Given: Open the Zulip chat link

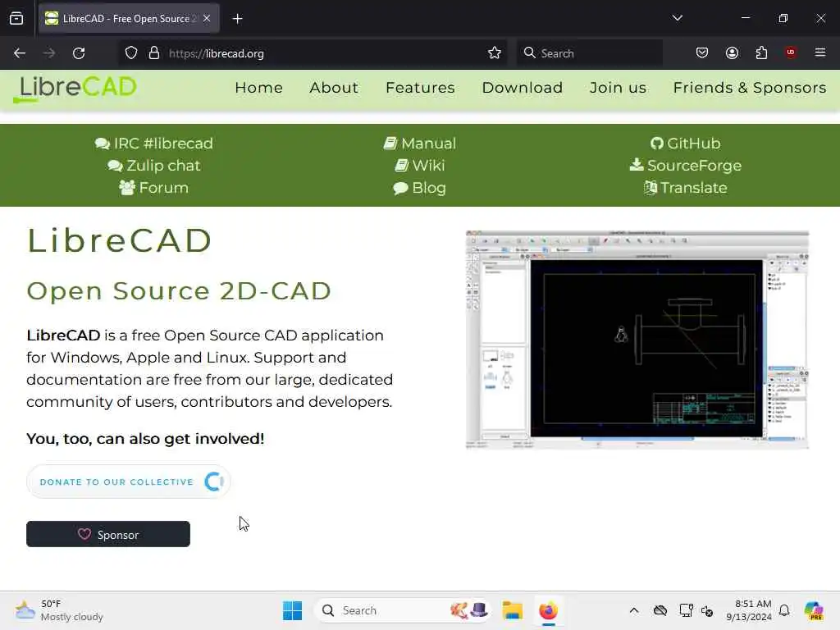Looking at the screenshot, I should tap(154, 166).
